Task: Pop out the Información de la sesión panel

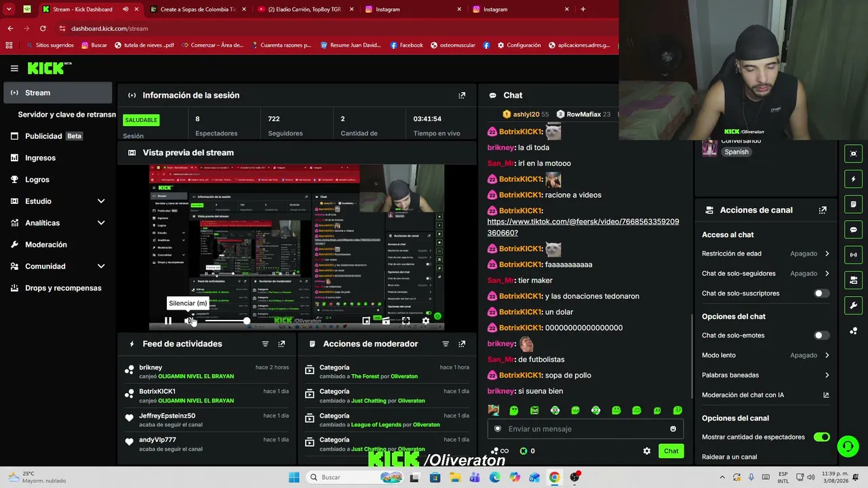Action: click(x=462, y=96)
